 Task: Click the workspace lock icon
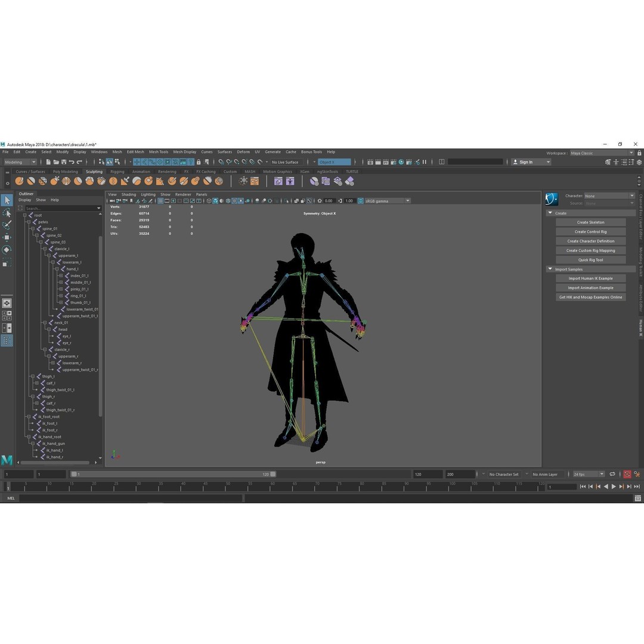click(639, 153)
